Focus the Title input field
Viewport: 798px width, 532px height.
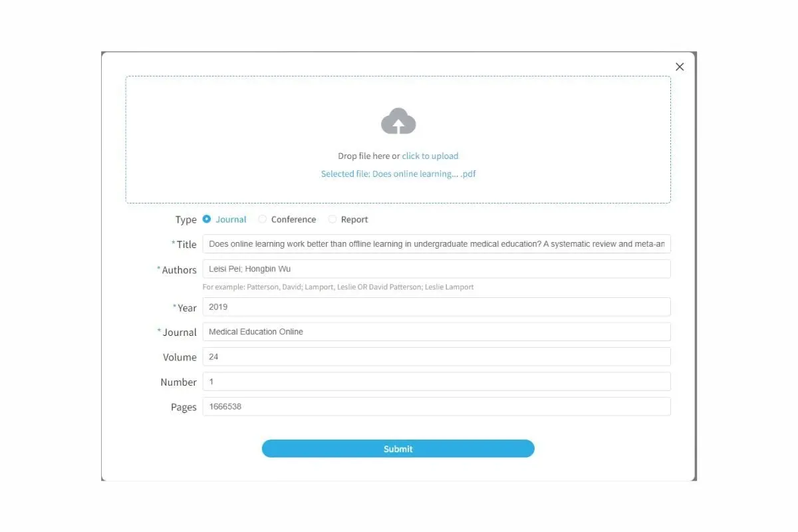point(436,244)
